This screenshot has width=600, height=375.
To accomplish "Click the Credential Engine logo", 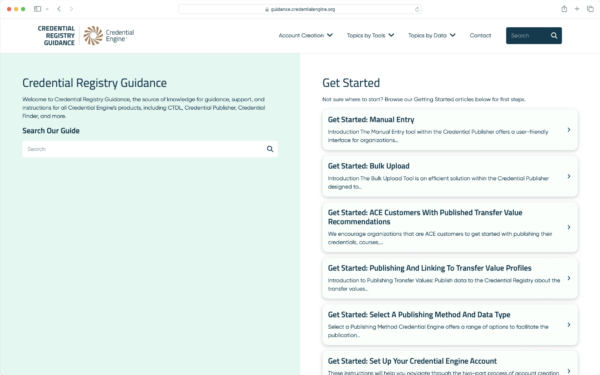I will [109, 36].
